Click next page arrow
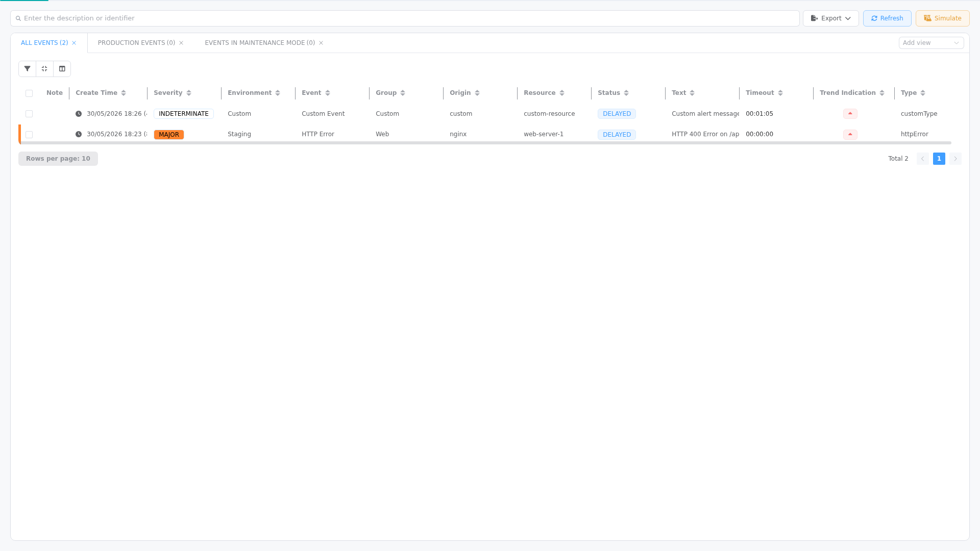 [955, 159]
